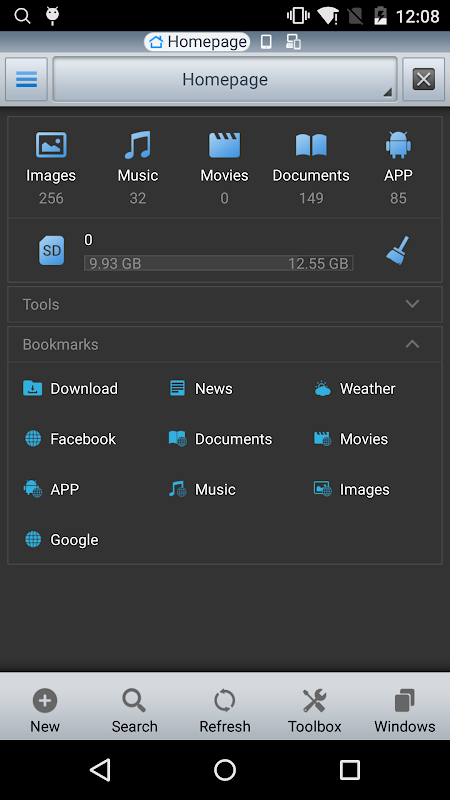Tap the Refresh button
The height and width of the screenshot is (800, 450).
point(225,711)
